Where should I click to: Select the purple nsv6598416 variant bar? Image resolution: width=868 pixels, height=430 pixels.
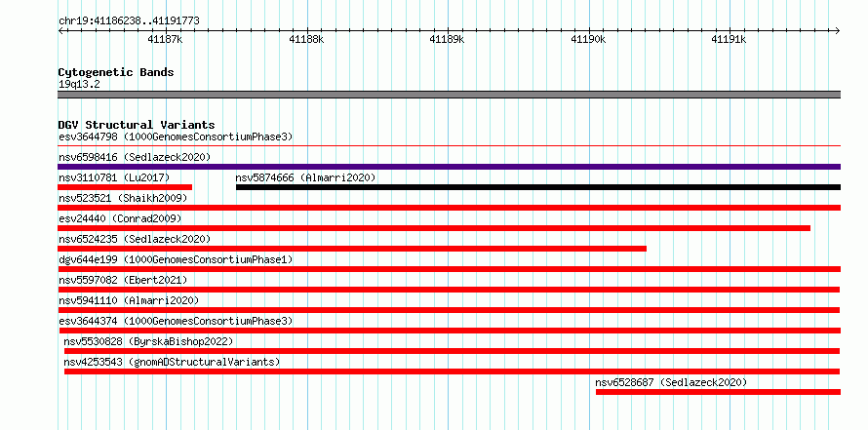coord(449,167)
